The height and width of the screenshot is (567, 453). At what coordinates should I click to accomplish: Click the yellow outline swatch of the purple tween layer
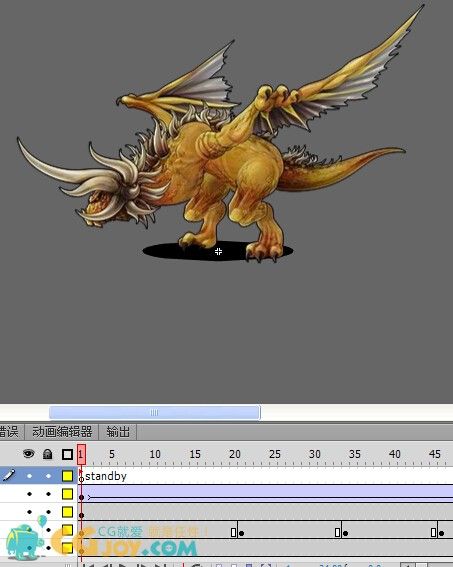pos(67,494)
